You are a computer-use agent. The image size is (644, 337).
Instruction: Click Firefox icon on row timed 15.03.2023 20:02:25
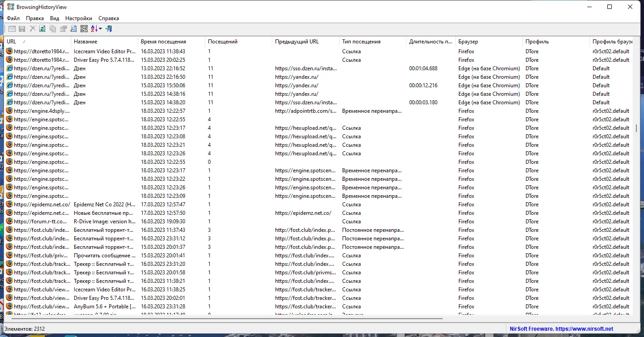coord(9,60)
